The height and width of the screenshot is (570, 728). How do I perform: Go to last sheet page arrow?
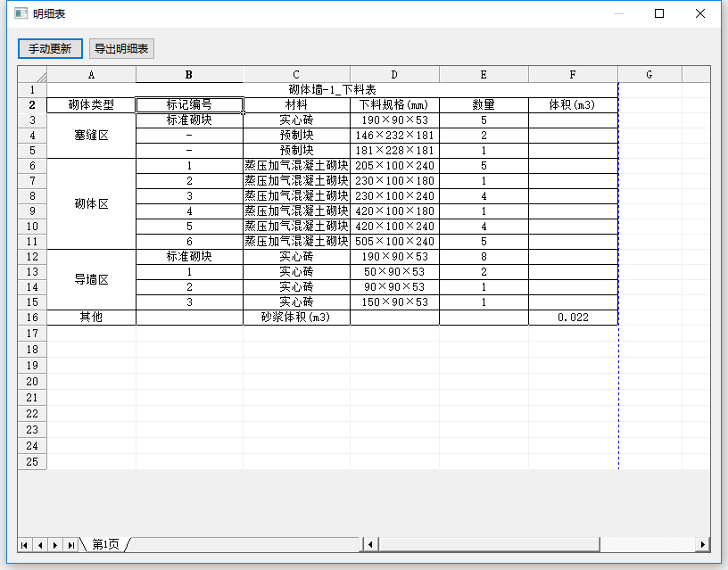point(70,545)
